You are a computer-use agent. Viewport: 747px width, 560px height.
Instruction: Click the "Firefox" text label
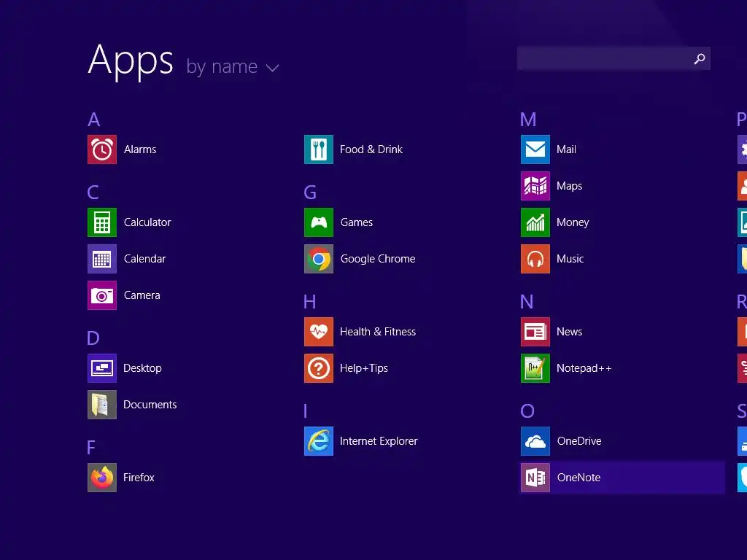pyautogui.click(x=139, y=478)
